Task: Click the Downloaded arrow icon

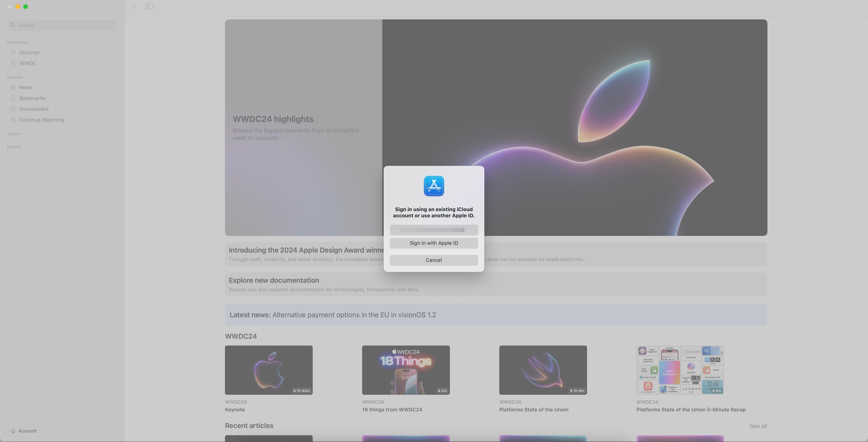Action: point(13,109)
